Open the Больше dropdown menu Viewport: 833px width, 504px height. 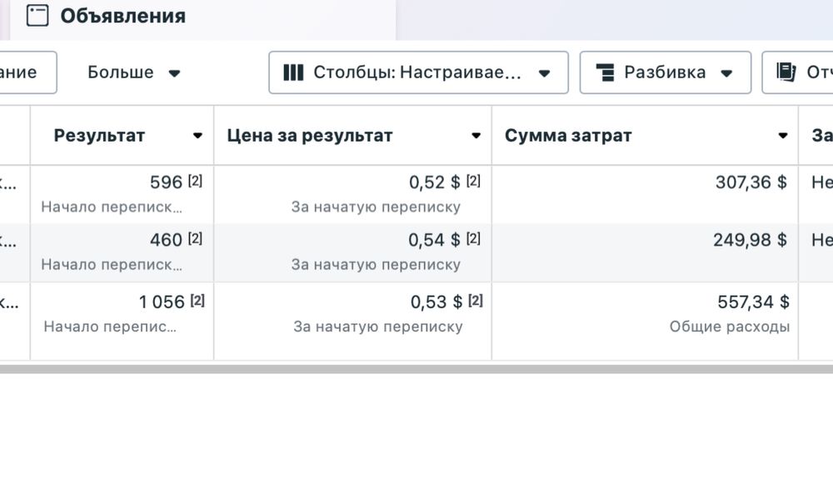(x=134, y=72)
